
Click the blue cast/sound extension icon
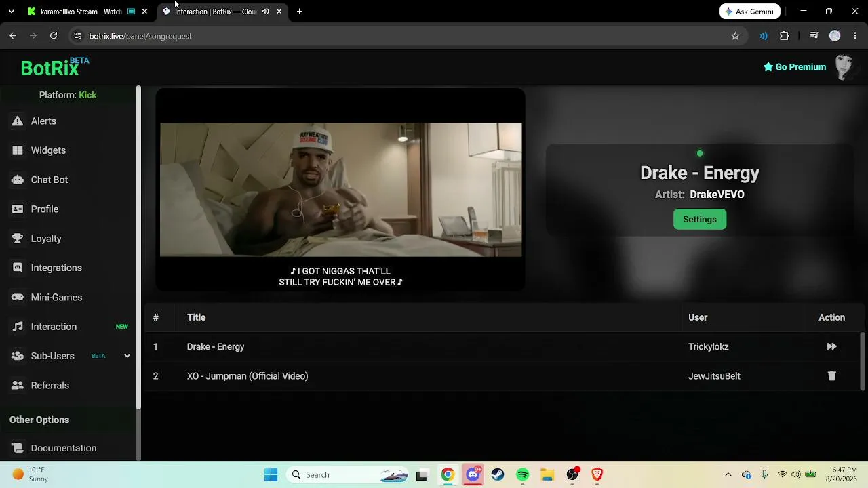[764, 36]
